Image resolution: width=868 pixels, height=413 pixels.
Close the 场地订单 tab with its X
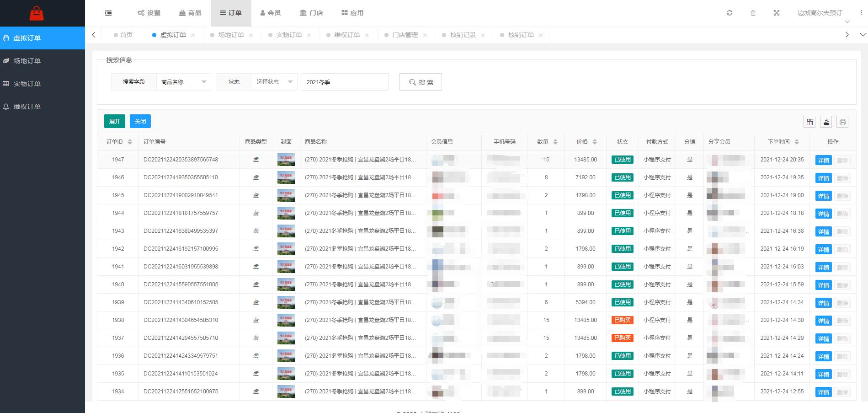click(251, 35)
